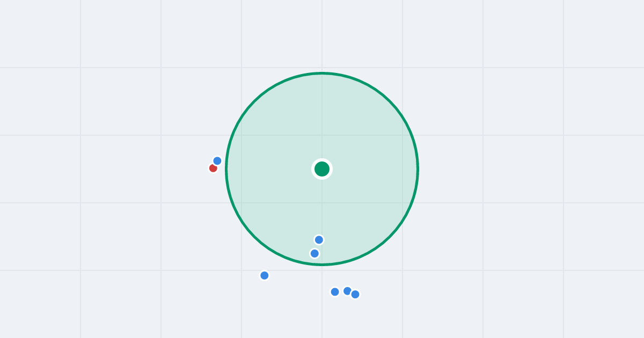
Task: Select the leftmost of three clustered blue markers
Action: (335, 292)
